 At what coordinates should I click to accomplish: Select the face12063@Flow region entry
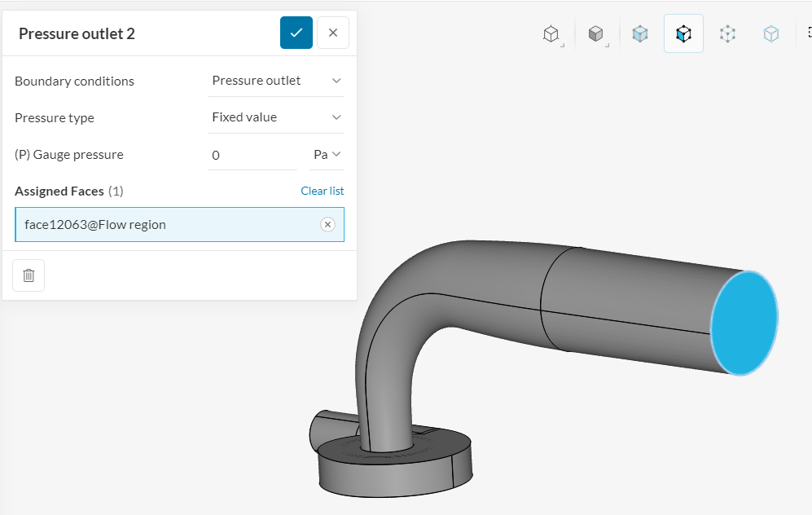click(x=163, y=225)
